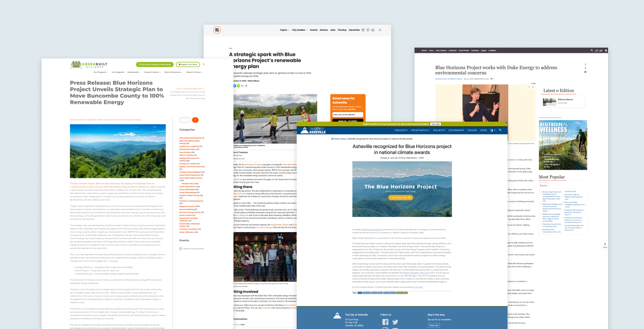Open the e-Edition menu item
The height and width of the screenshot is (329, 644).
pos(492,50)
